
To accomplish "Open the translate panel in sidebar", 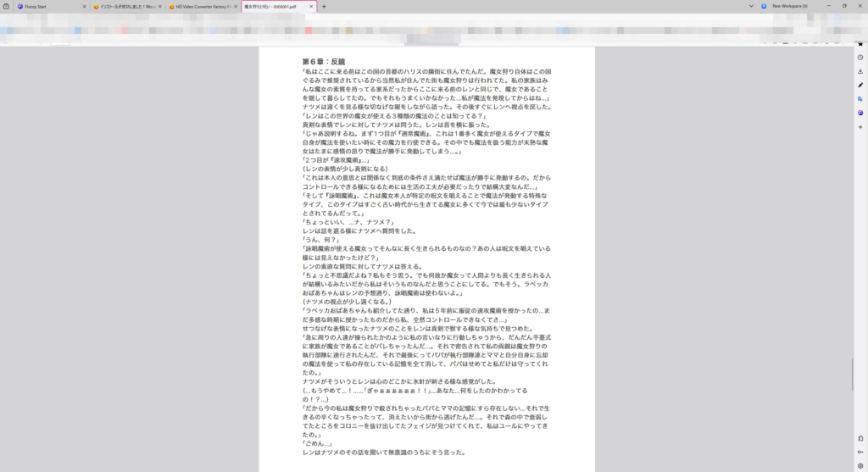I will click(860, 99).
